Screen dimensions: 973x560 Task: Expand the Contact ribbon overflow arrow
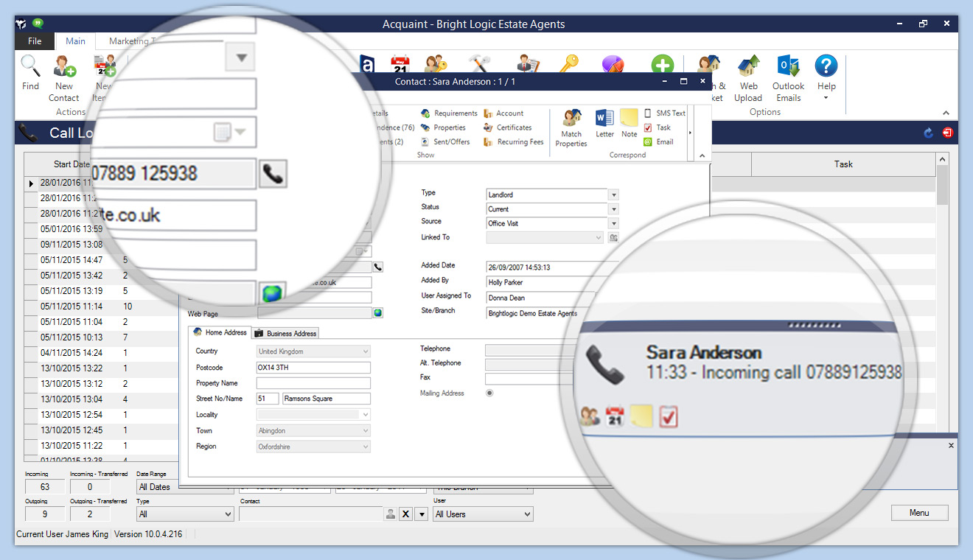tap(690, 133)
